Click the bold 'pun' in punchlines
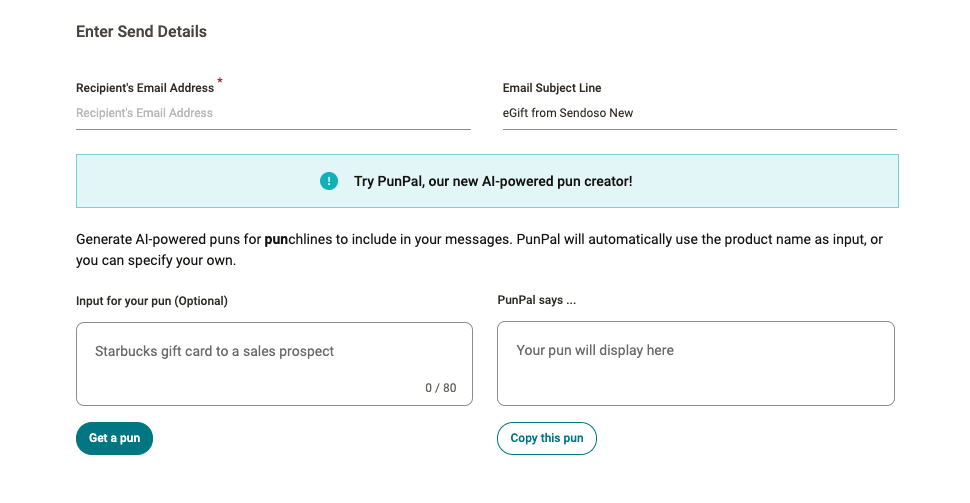Image resolution: width=970 pixels, height=503 pixels. [276, 240]
